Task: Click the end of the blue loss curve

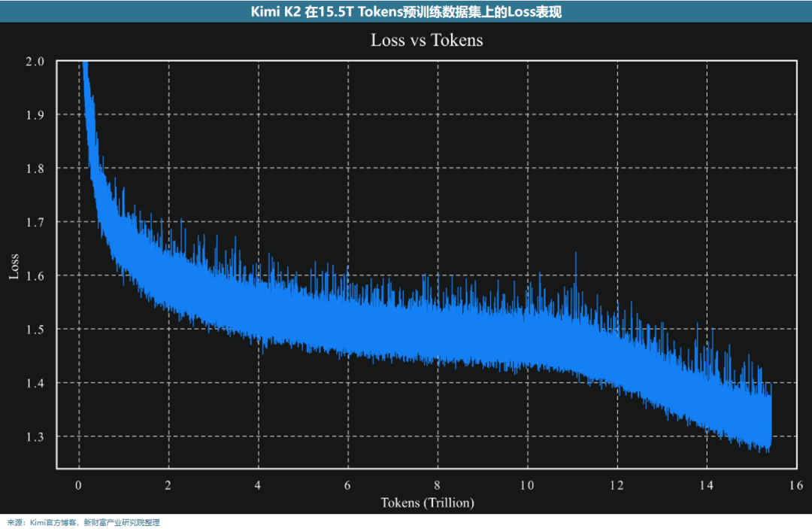Action: [770, 420]
